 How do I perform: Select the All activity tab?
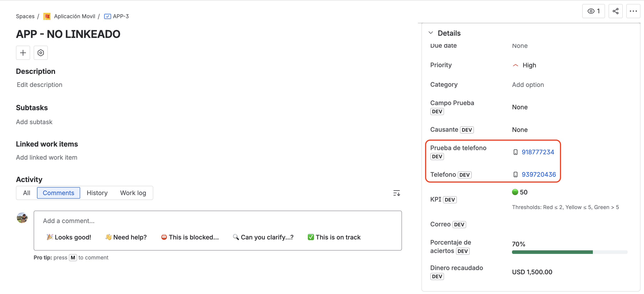[27, 193]
